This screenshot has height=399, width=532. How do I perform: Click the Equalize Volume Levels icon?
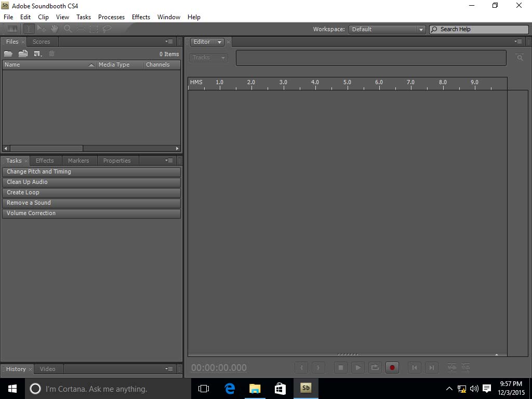pyautogui.click(x=465, y=367)
